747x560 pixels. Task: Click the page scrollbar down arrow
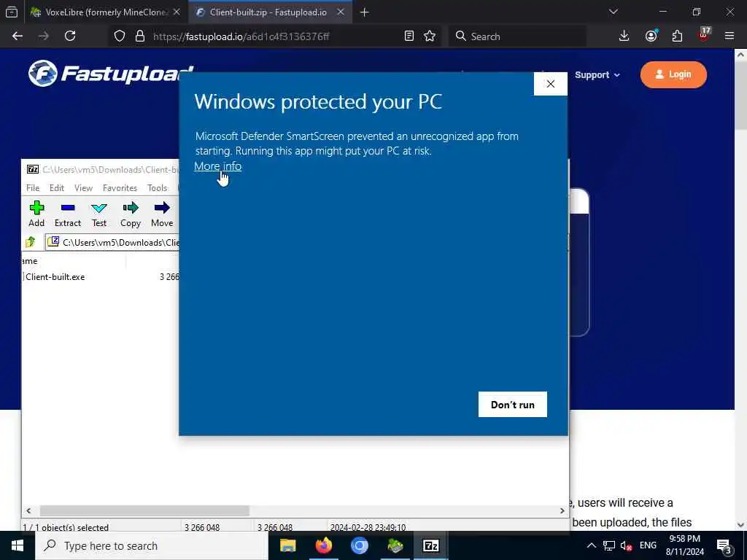click(741, 525)
